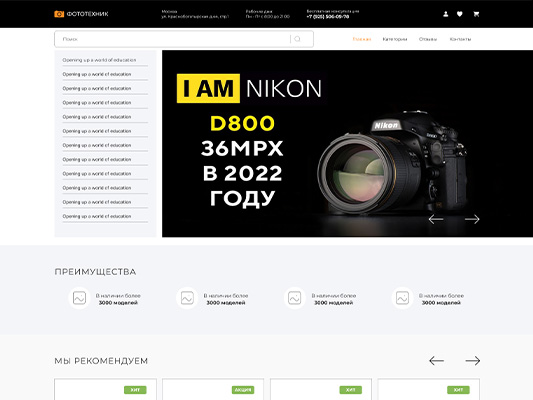Open the Отзывы menu item
Viewport: 533px width, 400px height.
click(428, 39)
